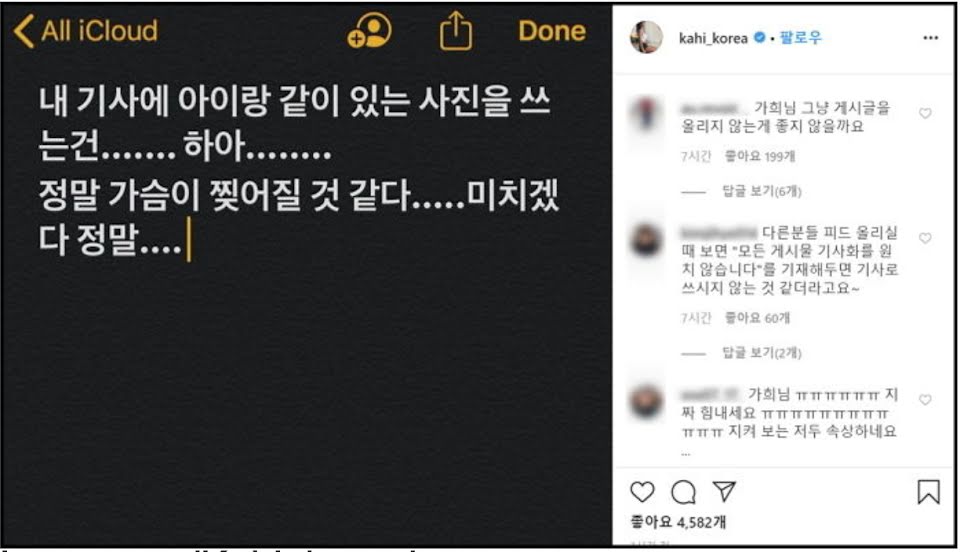This screenshot has height=552, width=960.
Task: Open the share sheet icon
Action: point(456,31)
